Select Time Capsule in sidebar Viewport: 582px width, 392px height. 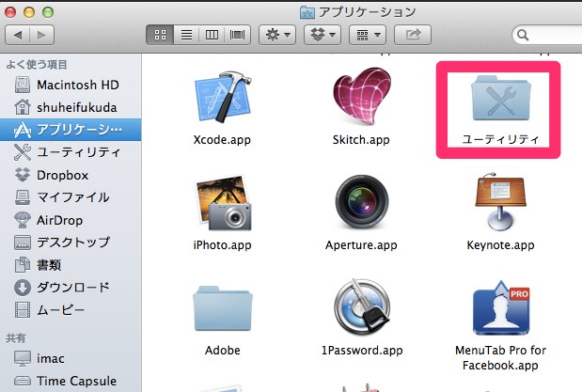(71, 381)
